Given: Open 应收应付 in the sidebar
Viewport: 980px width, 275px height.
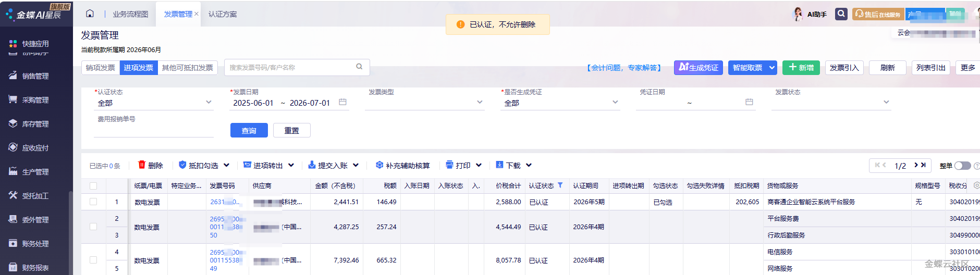Looking at the screenshot, I should [x=29, y=148].
